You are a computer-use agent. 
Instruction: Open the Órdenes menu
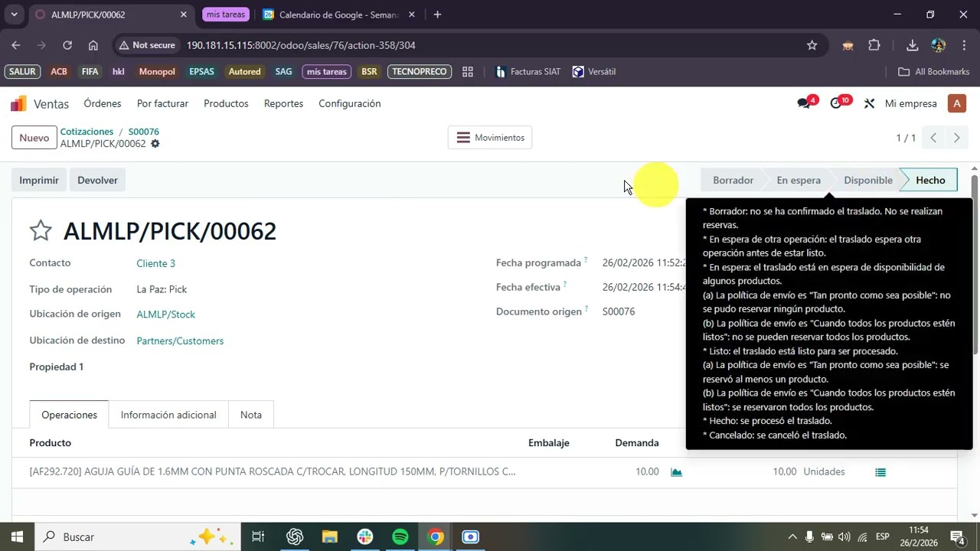click(103, 103)
